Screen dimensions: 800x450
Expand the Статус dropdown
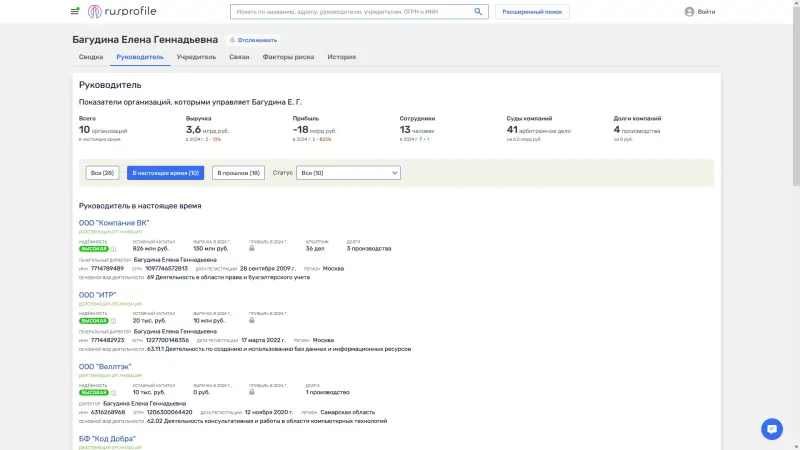tap(349, 173)
